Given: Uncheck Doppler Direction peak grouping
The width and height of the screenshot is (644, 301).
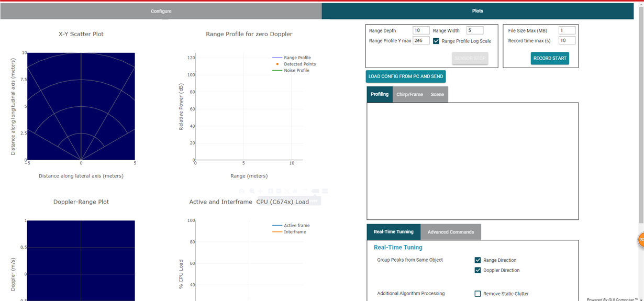Looking at the screenshot, I should (478, 271).
